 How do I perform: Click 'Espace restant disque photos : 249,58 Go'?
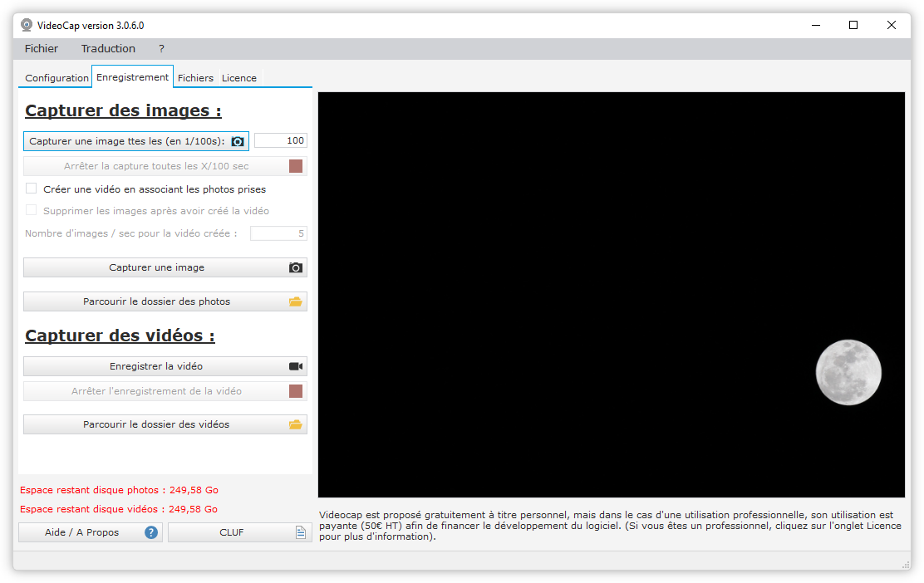point(119,490)
